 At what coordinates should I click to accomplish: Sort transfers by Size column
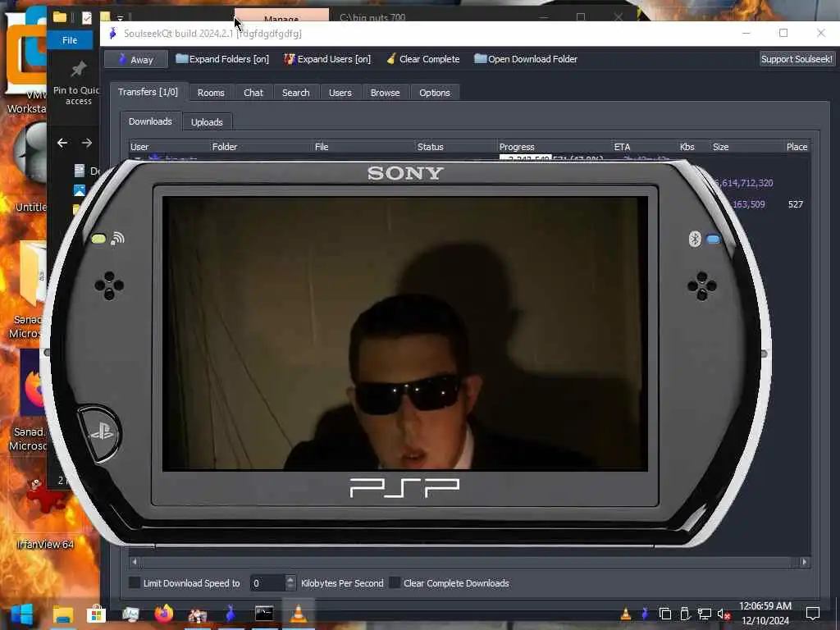748,147
